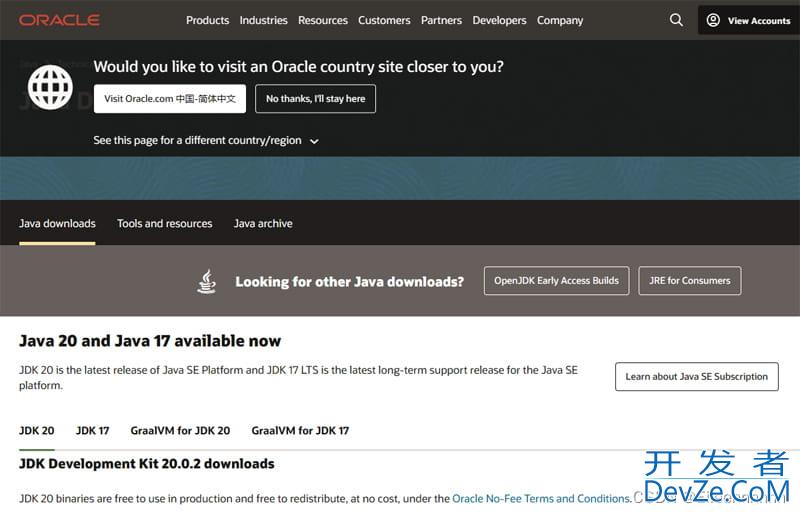Open the Industries menu
800x513 pixels.
click(263, 20)
